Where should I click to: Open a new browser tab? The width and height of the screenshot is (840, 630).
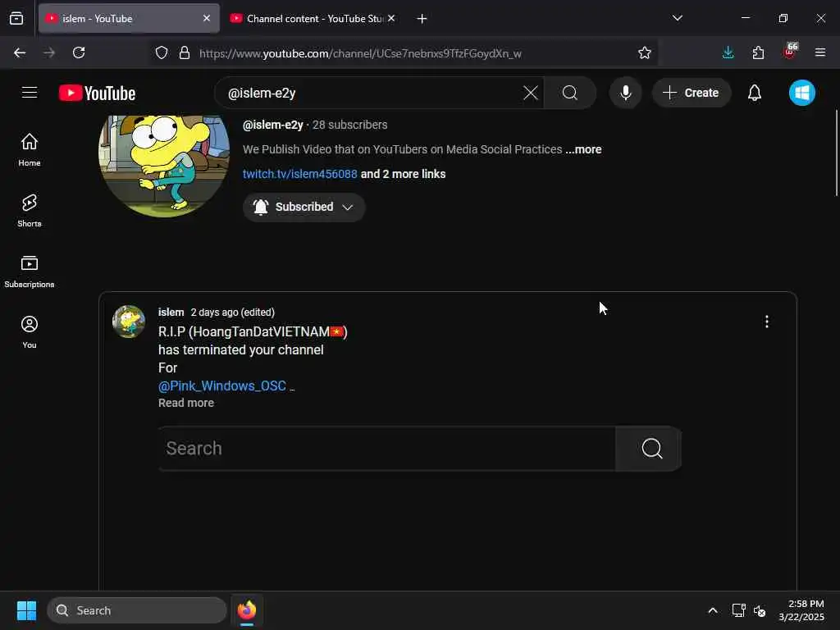pyautogui.click(x=422, y=19)
